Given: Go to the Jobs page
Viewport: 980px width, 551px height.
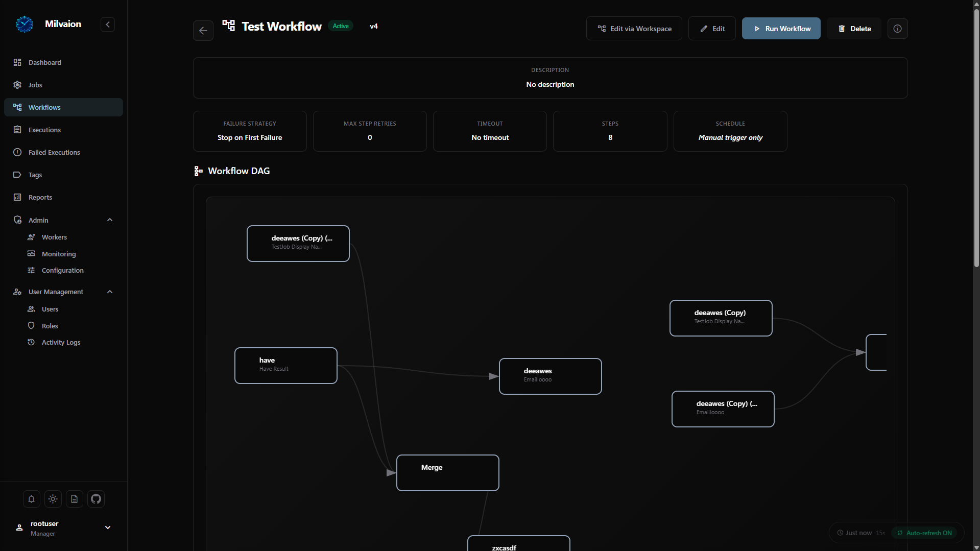Looking at the screenshot, I should tap(63, 85).
